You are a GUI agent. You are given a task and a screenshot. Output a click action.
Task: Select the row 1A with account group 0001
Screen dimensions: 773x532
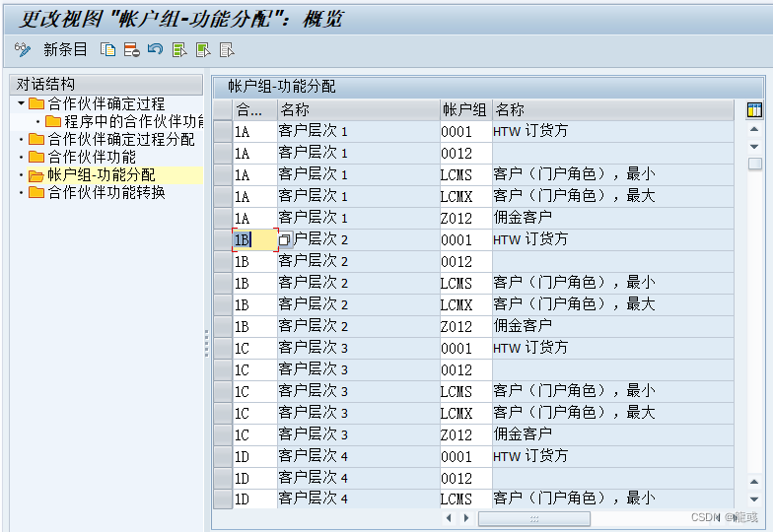(223, 132)
